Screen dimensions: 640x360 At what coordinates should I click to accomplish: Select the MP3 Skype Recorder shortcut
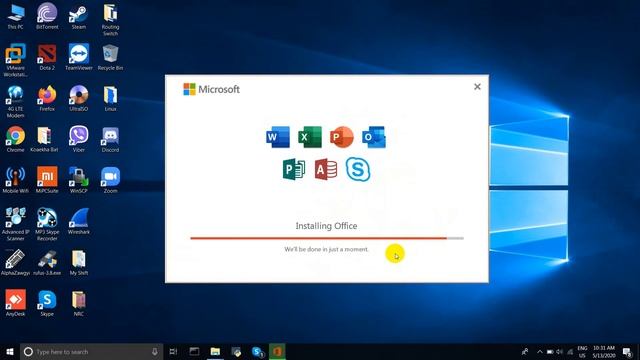[x=47, y=224]
